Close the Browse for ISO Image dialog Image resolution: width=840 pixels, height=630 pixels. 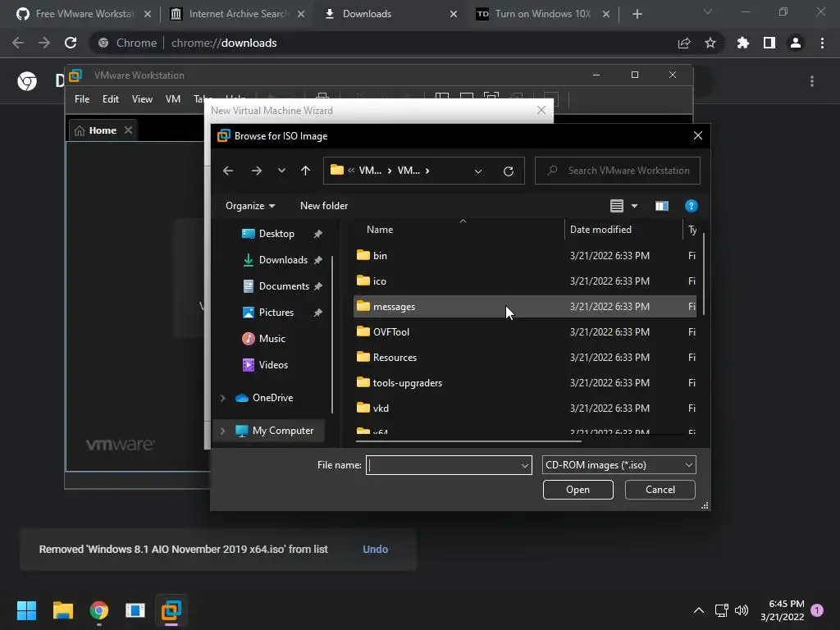click(x=697, y=135)
